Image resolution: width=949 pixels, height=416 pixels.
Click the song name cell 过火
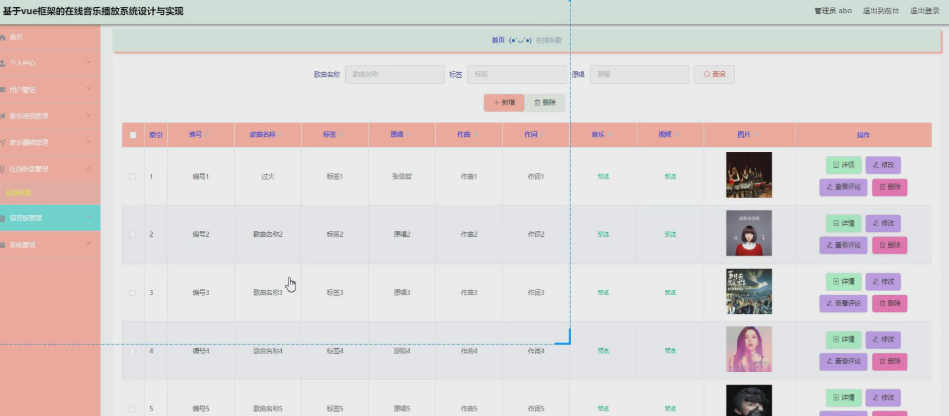tap(268, 176)
